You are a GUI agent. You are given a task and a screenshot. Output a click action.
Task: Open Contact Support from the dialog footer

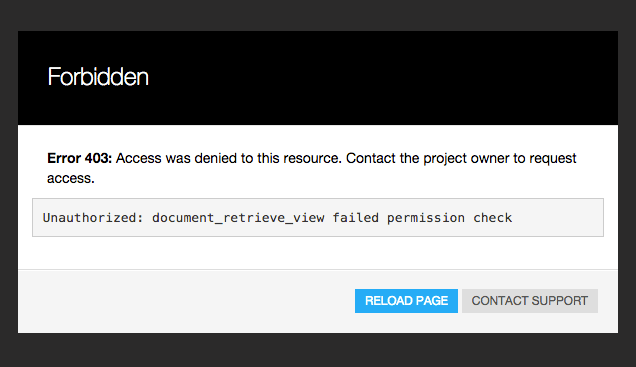529,301
